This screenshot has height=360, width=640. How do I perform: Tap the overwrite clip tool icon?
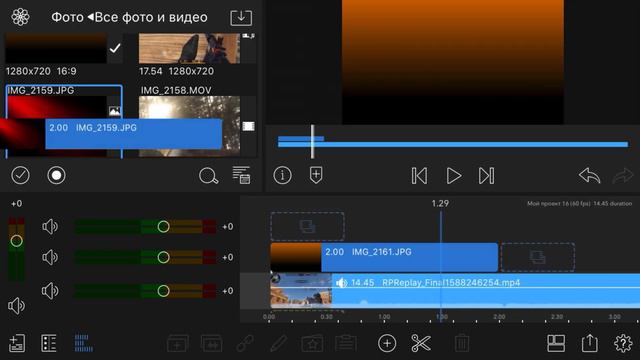tap(211, 343)
